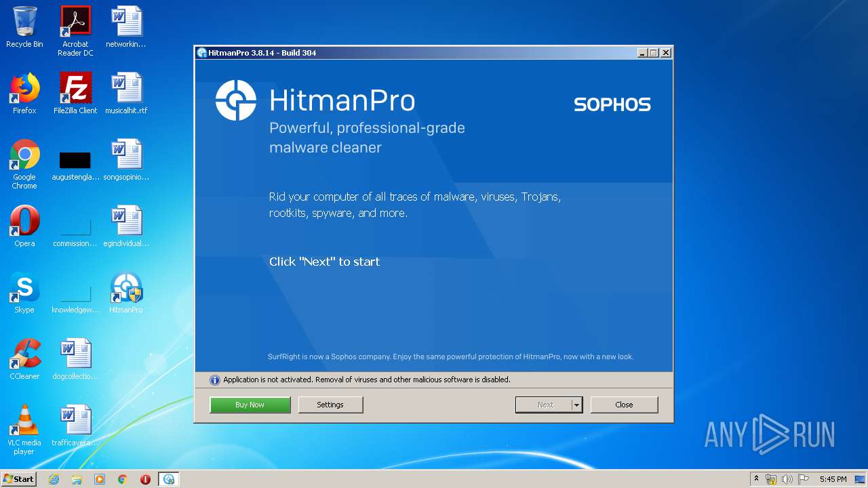Click the HitmanPro heading text
This screenshot has width=868, height=488.
(x=342, y=101)
